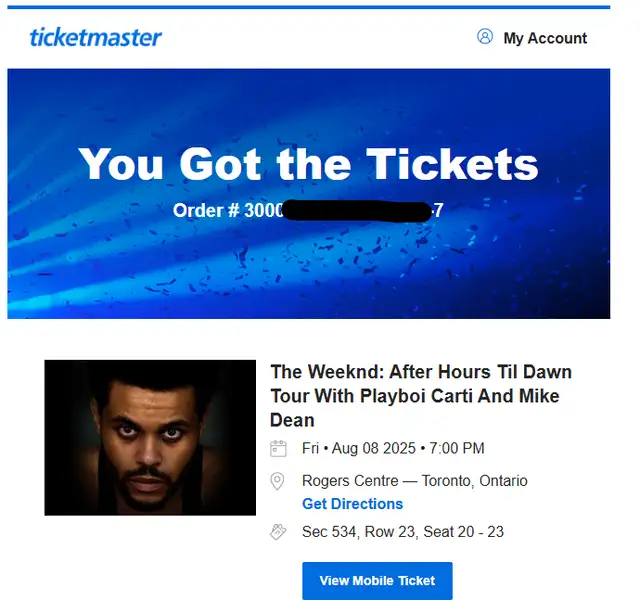Click the user profile icon
The height and width of the screenshot is (612, 640).
(x=485, y=36)
